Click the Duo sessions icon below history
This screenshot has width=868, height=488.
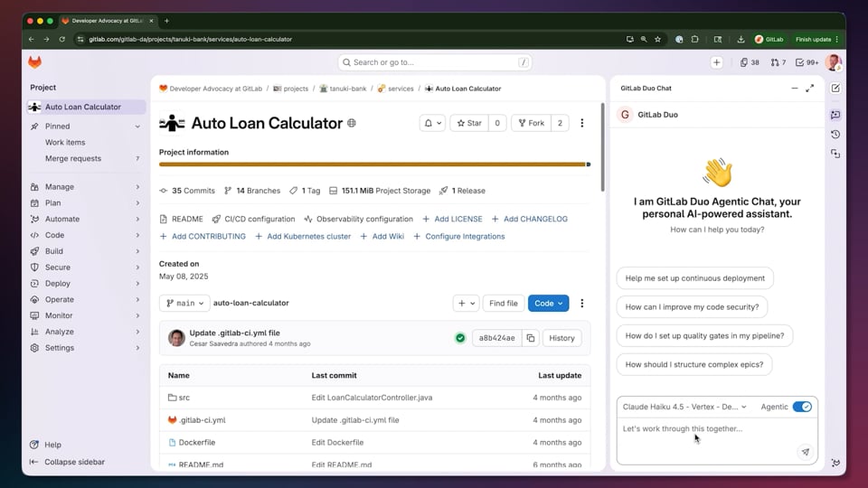coord(835,154)
